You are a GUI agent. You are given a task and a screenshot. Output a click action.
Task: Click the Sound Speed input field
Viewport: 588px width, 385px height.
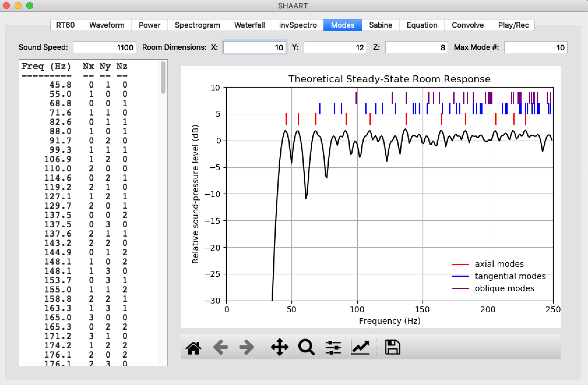105,47
